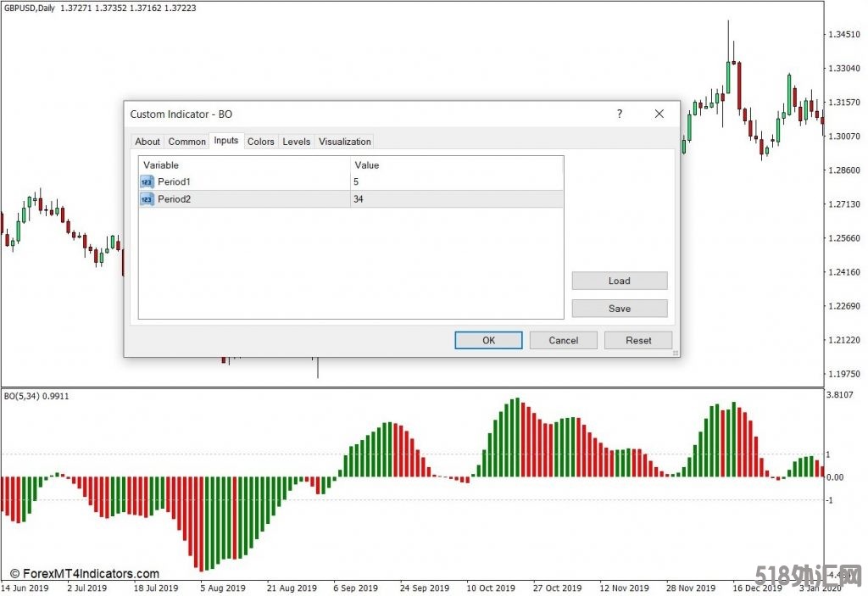Click the 1.19750 price scale label
868x596 pixels.
pos(844,374)
